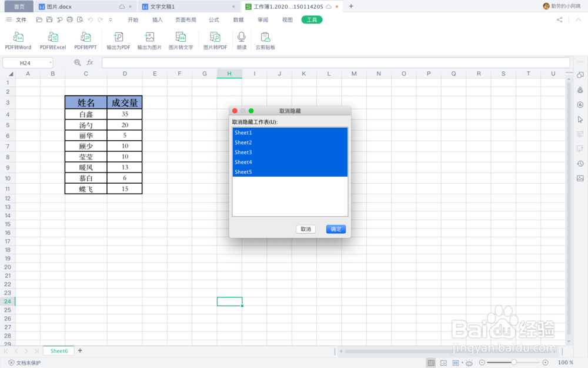Switch to 图片.docx document tab
The width and height of the screenshot is (588, 368).
click(85, 6)
